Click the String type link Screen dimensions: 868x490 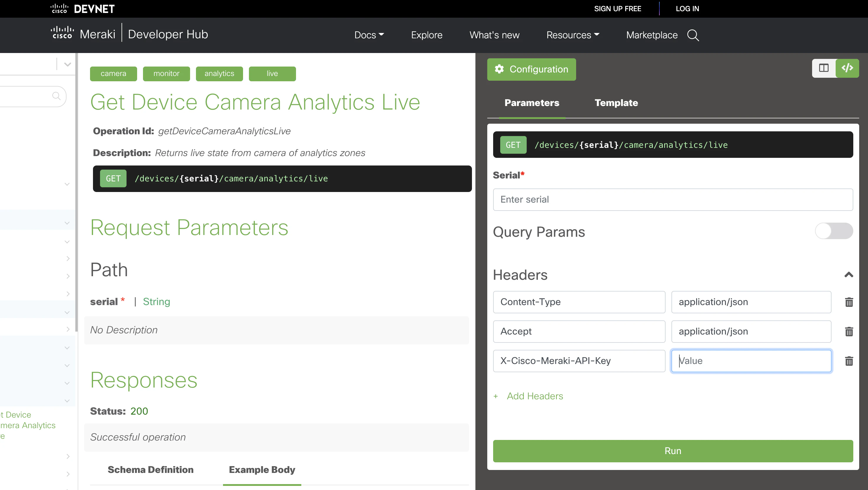click(156, 302)
